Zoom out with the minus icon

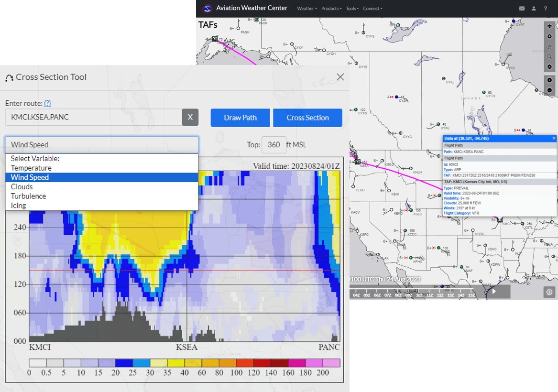[549, 90]
